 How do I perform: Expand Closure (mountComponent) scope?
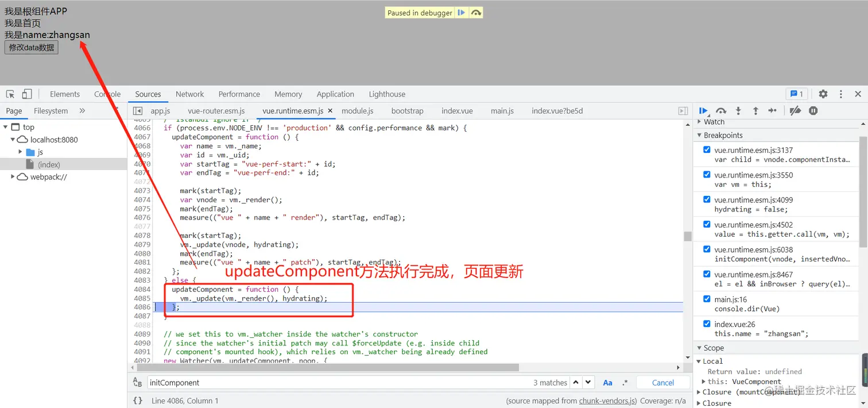[699, 392]
